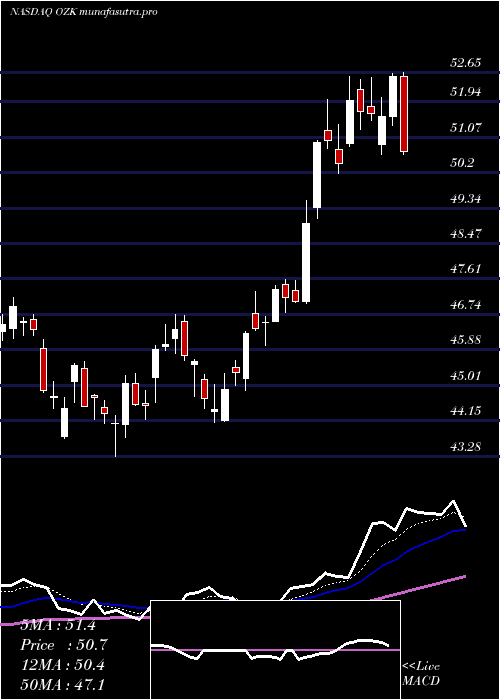Click the 43.28 price axis label

click(x=466, y=446)
